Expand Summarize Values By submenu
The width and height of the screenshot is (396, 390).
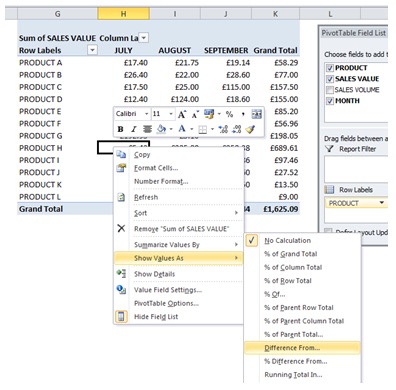tap(178, 245)
